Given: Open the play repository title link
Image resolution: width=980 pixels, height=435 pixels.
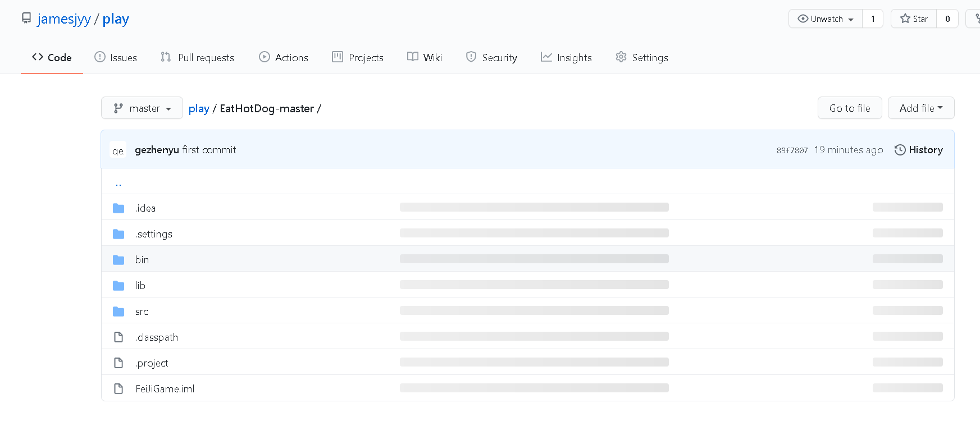Looking at the screenshot, I should (x=116, y=19).
